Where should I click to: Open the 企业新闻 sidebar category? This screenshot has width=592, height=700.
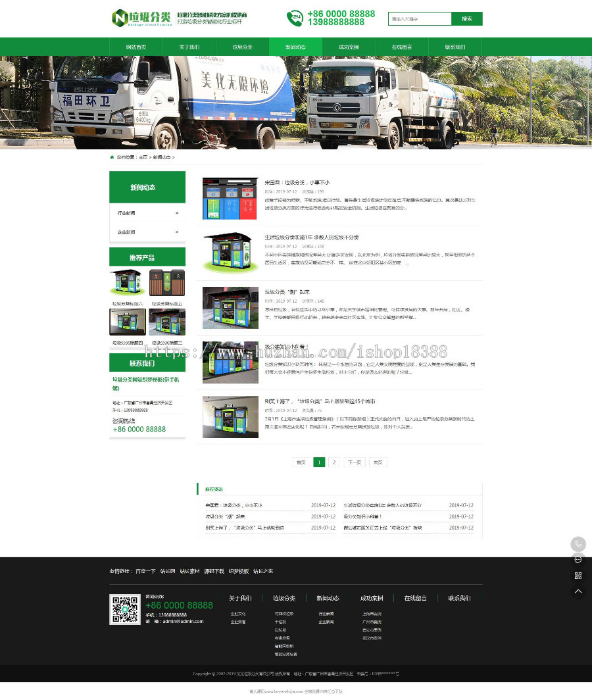126,232
